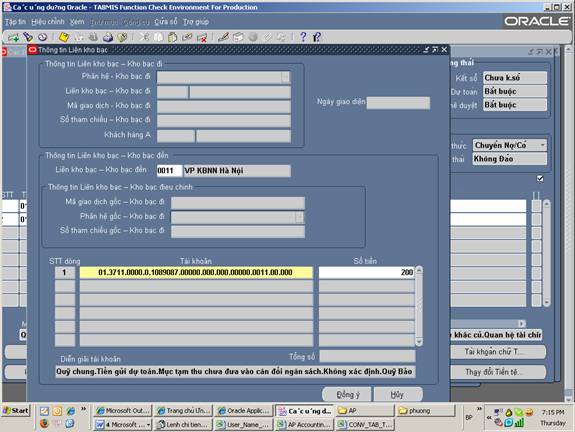
Task: Open the Trợ giúp menu
Action: tap(196, 22)
